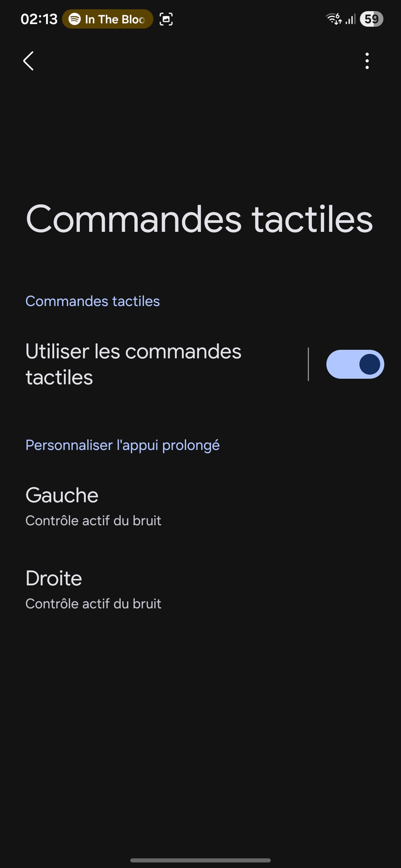This screenshot has height=868, width=401.
Task: Tap the Spotify logo in status bar
Action: [75, 19]
